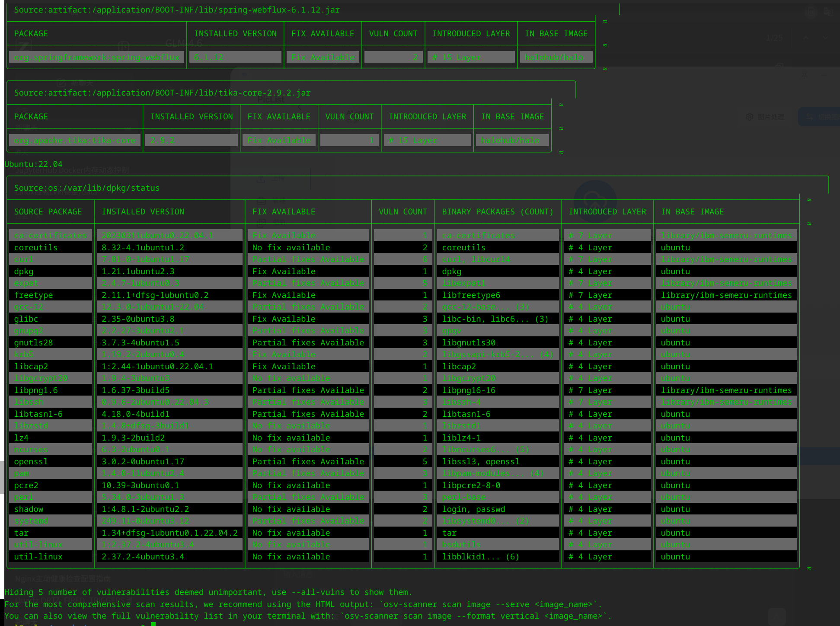The width and height of the screenshot is (840, 626).
Task: Click the VULN COUNT header of dpkg table
Action: tap(402, 212)
